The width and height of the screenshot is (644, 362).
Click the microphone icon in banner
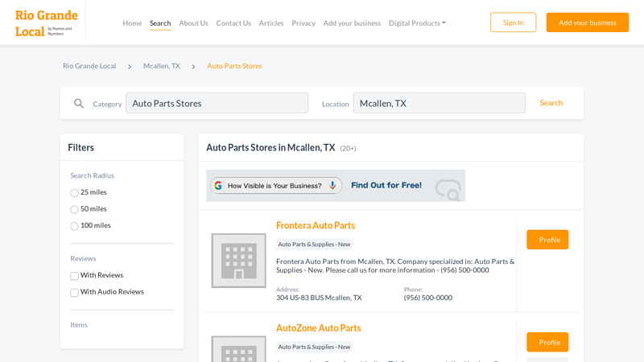[x=332, y=186]
